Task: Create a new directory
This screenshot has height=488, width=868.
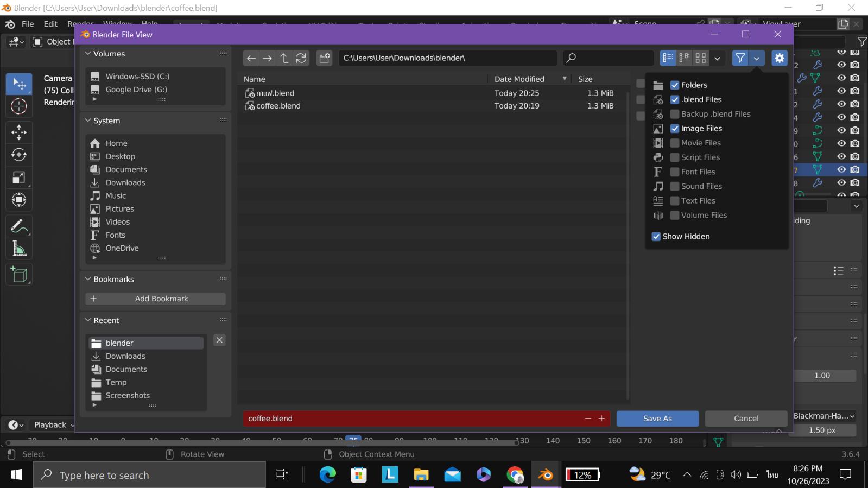Action: pos(324,58)
